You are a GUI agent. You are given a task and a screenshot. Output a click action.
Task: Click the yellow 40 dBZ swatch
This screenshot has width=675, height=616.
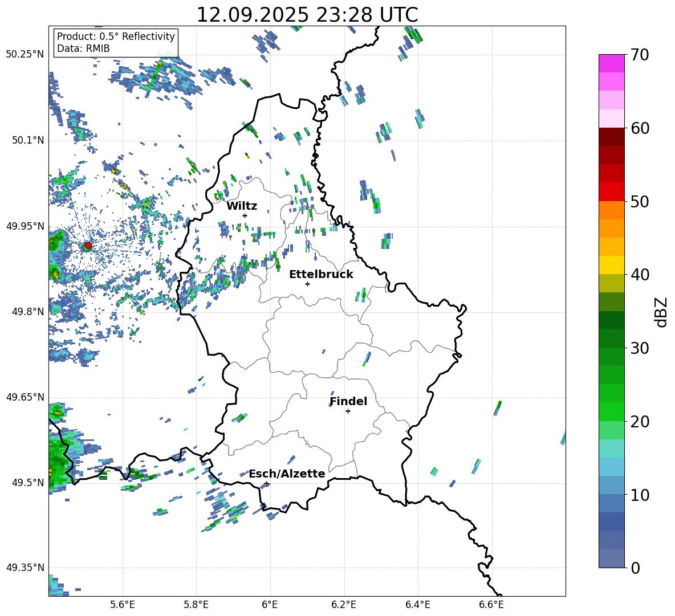611,265
